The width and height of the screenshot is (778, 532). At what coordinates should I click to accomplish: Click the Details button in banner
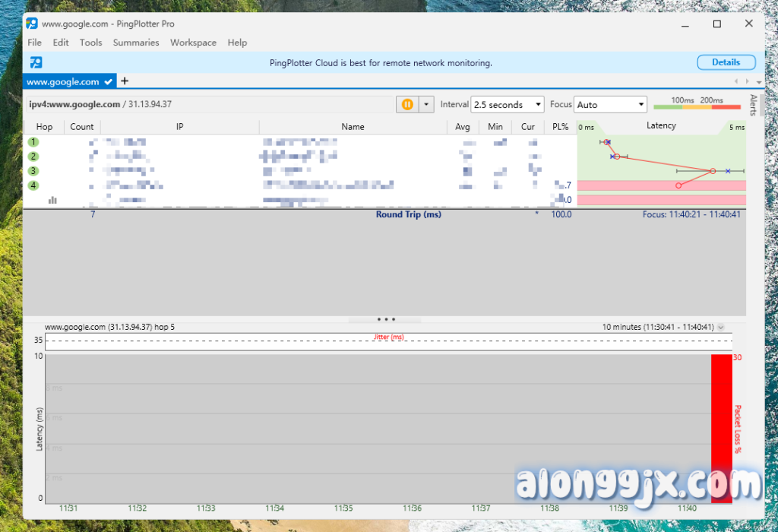tap(726, 62)
